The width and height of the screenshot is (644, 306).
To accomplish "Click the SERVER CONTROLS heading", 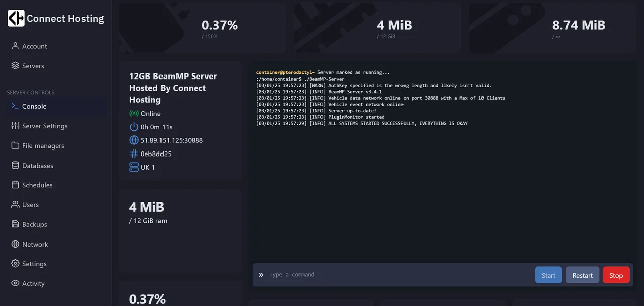I will [31, 93].
